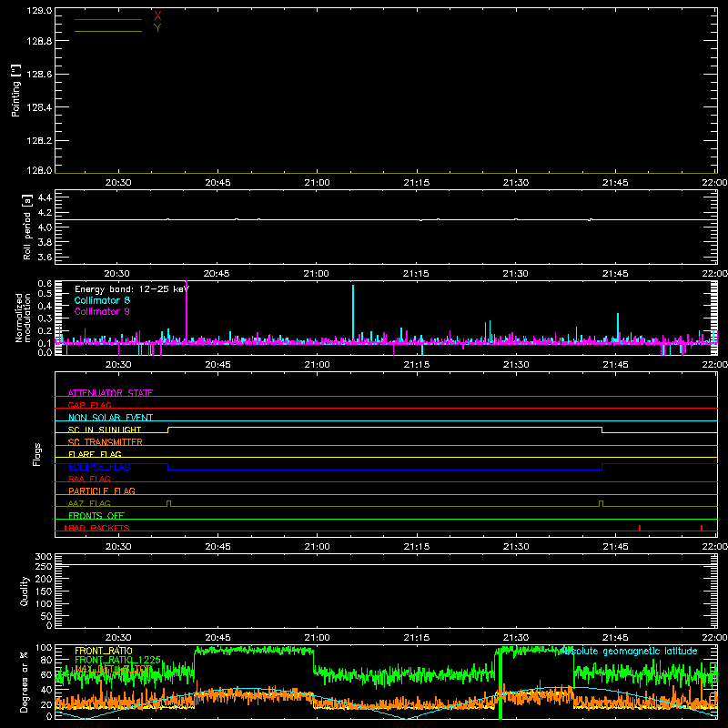This screenshot has height=728, width=728.
Task: Select the green FRONT_RATIO_1225 legend label
Action: [x=118, y=660]
